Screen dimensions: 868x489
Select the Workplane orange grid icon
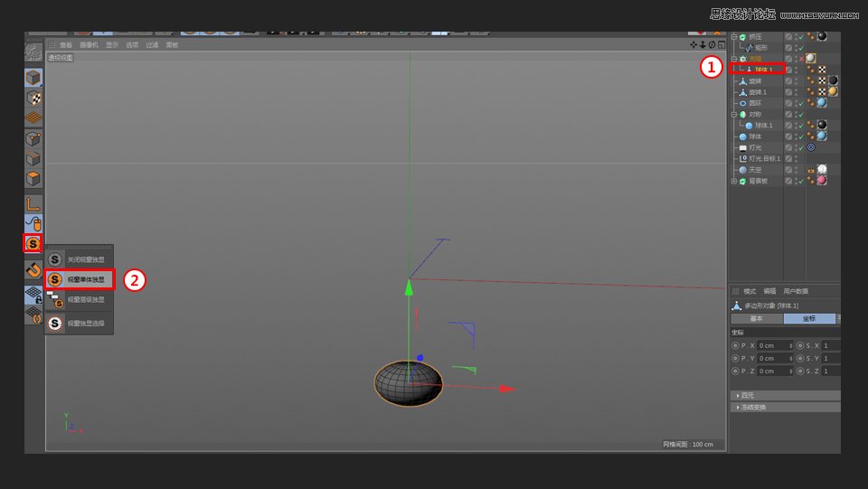pos(33,118)
